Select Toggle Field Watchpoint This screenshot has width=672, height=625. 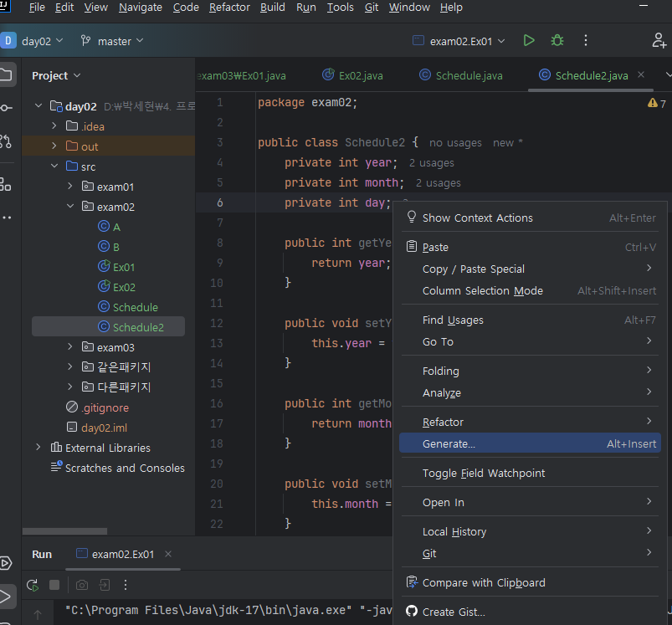tap(530, 473)
